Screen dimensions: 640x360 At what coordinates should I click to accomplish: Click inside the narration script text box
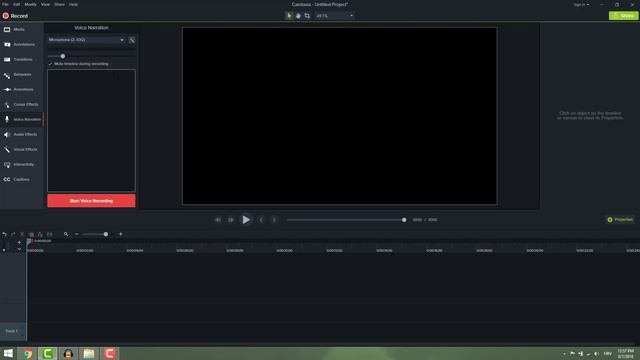click(x=91, y=130)
